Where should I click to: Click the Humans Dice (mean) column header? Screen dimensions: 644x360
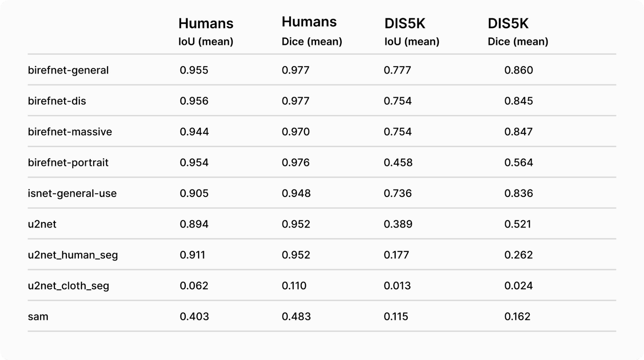point(312,31)
